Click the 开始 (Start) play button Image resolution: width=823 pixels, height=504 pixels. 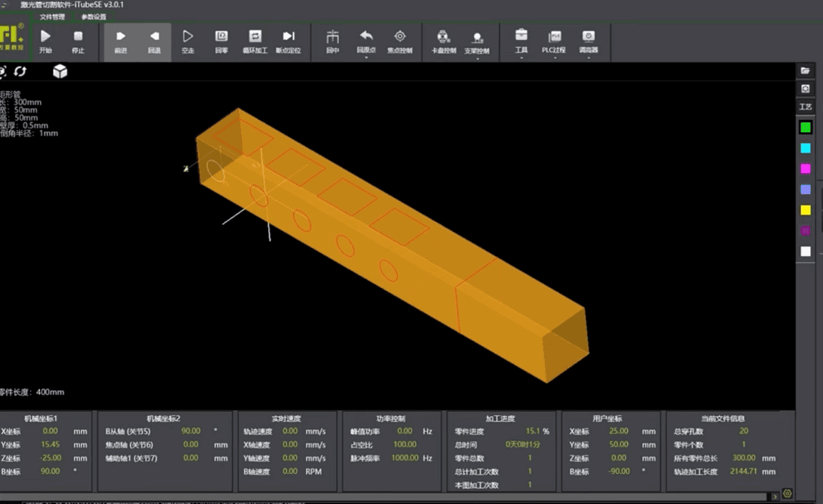point(45,37)
